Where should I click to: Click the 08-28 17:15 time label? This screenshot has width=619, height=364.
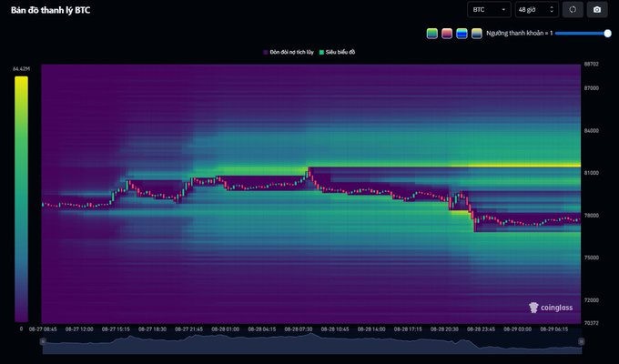408,329
